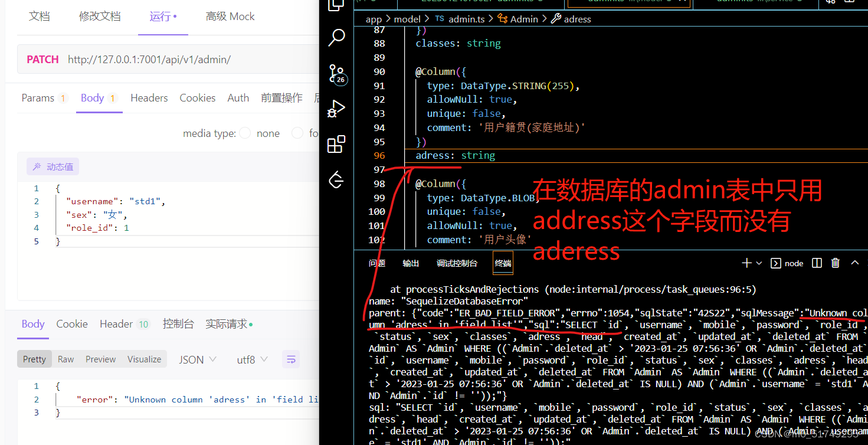Toggle maximize panel with the chevron
The height and width of the screenshot is (445, 868).
click(855, 263)
